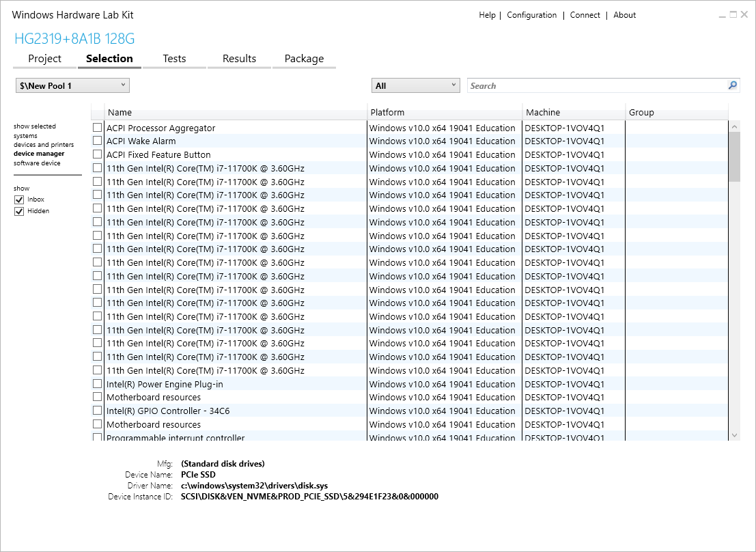Screen dimensions: 756x552
Task: Select the Intel(R) GPIO Controller - 34C6 row
Action: pos(410,411)
